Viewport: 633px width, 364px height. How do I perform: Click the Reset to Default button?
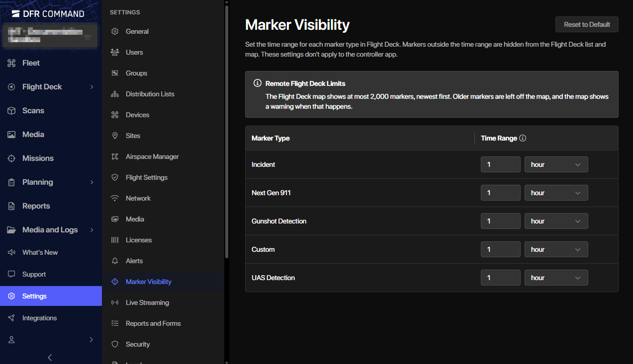pos(587,24)
